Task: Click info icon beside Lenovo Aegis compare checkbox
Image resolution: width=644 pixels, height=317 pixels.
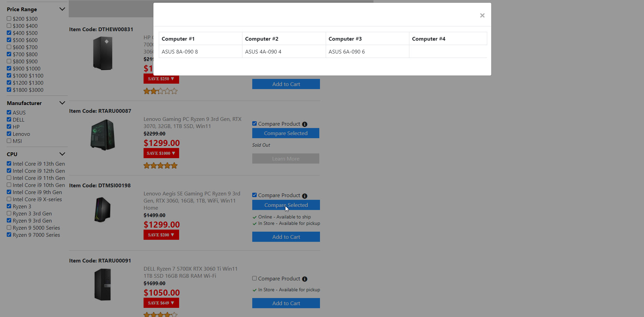Action: 304,196
